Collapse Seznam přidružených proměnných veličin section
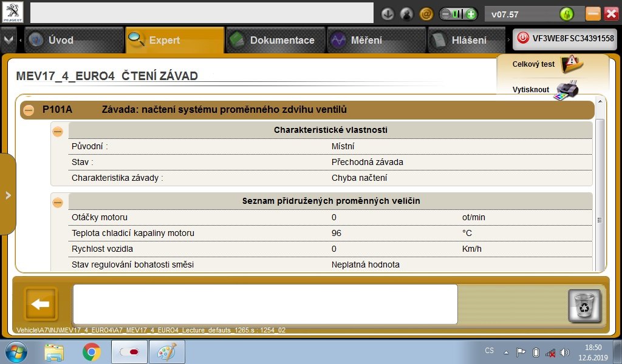 coord(58,203)
